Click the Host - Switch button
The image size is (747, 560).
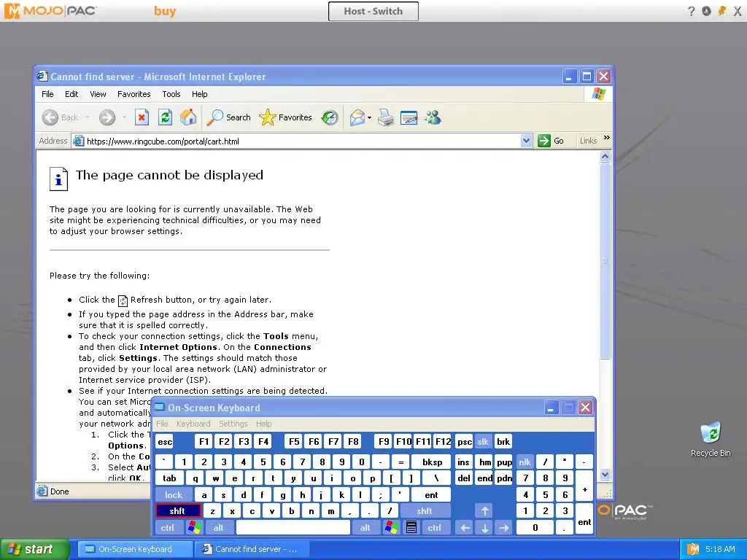tap(373, 11)
